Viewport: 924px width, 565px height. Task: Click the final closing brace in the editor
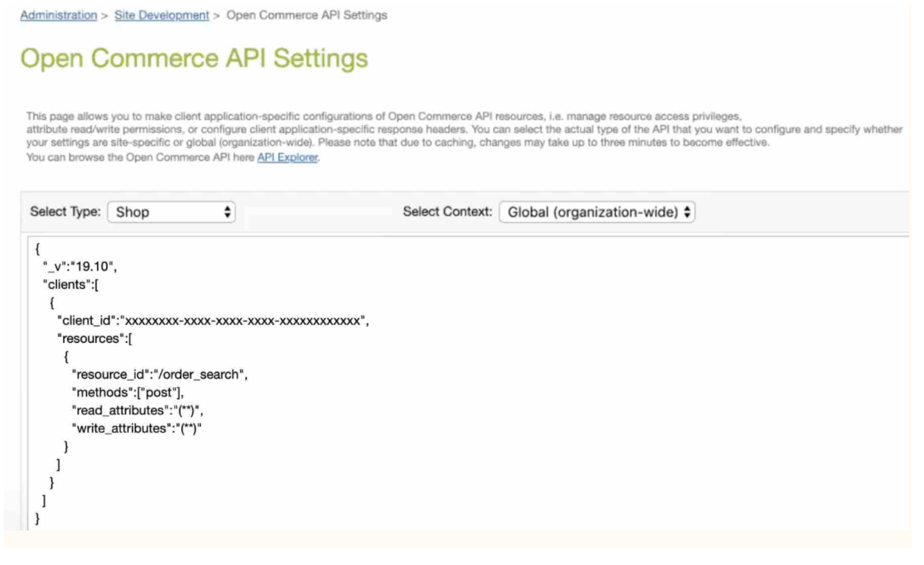coord(37,518)
